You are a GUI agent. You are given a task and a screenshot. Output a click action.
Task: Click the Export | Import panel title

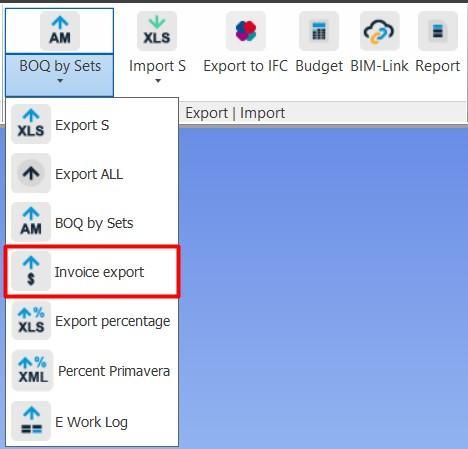[235, 113]
